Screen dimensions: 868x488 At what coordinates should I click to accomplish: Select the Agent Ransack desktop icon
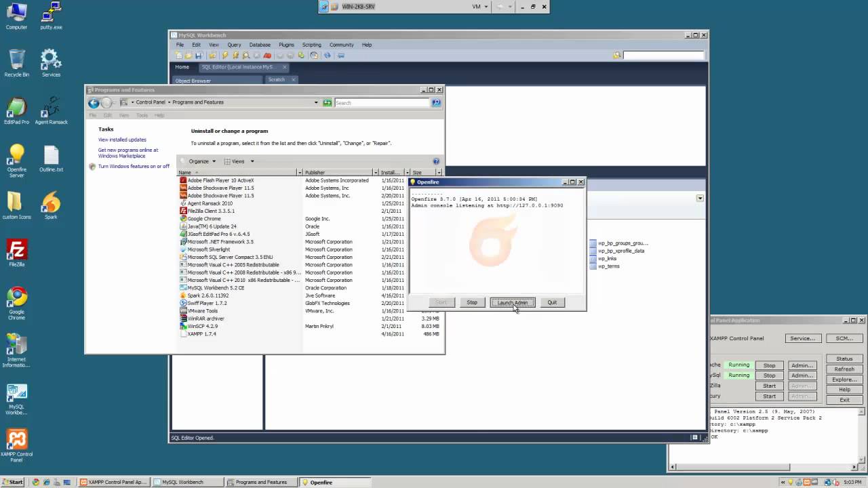(x=51, y=111)
